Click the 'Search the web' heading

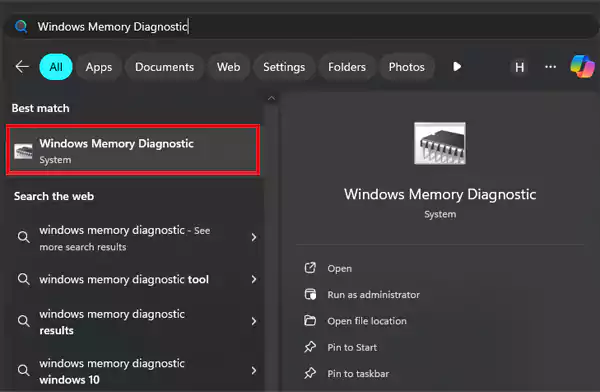click(x=54, y=196)
